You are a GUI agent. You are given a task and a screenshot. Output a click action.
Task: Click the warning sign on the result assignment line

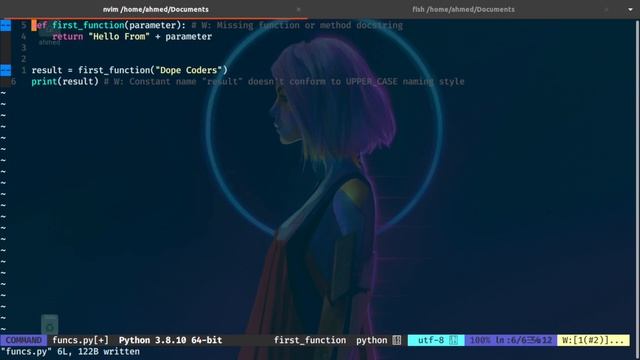[6, 70]
